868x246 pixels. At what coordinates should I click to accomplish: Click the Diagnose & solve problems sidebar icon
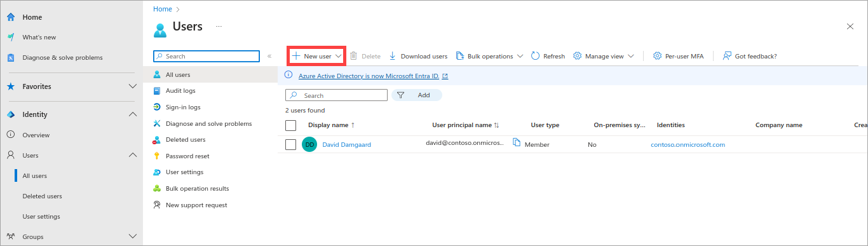point(11,57)
